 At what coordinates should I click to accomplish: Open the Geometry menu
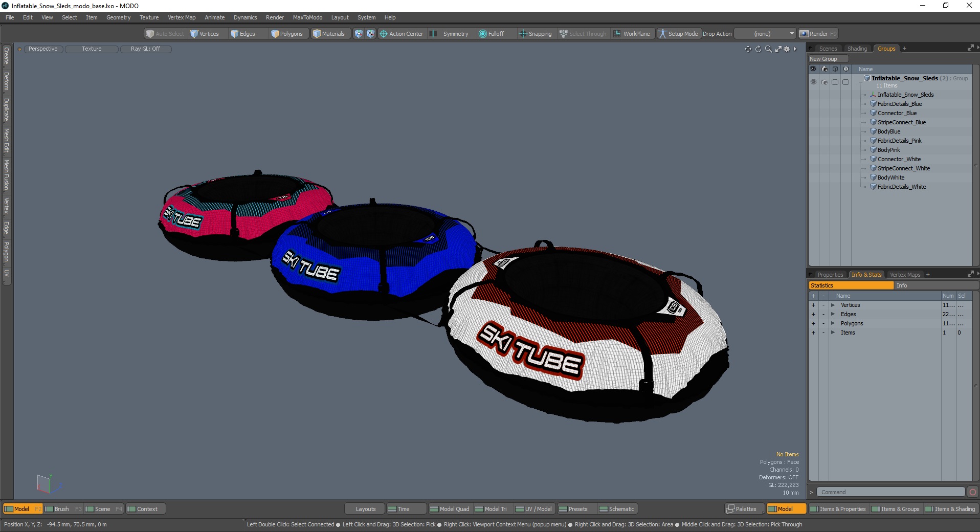pyautogui.click(x=118, y=17)
